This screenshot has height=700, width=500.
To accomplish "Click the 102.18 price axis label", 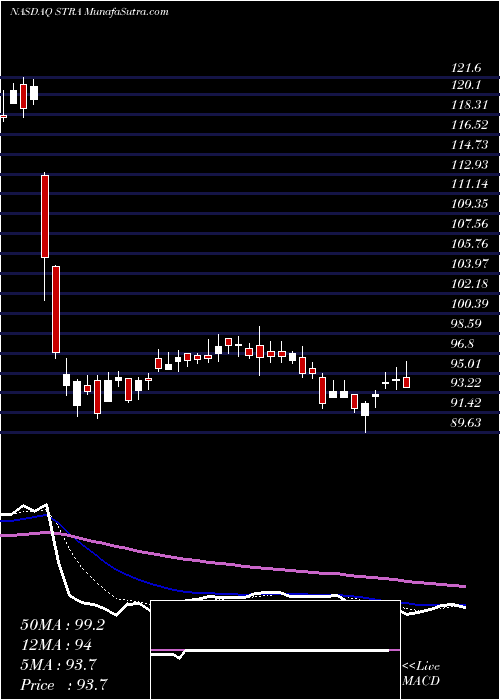I will coord(469,283).
